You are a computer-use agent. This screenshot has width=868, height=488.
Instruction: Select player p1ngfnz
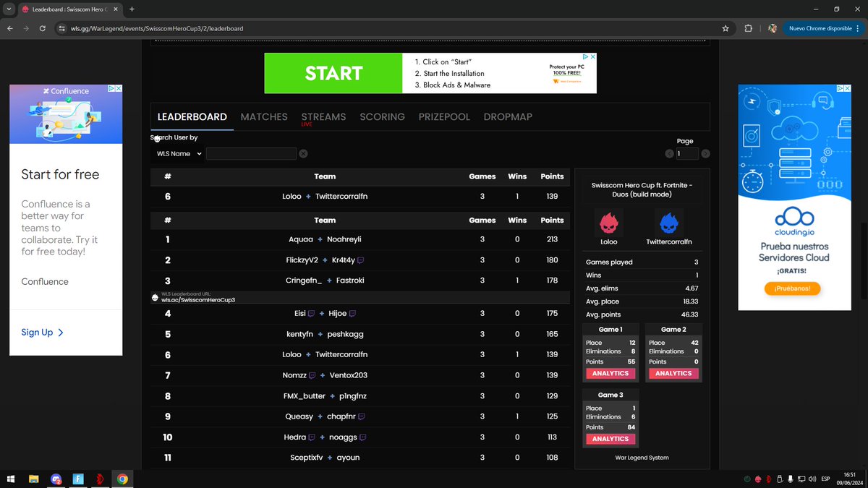(x=353, y=396)
